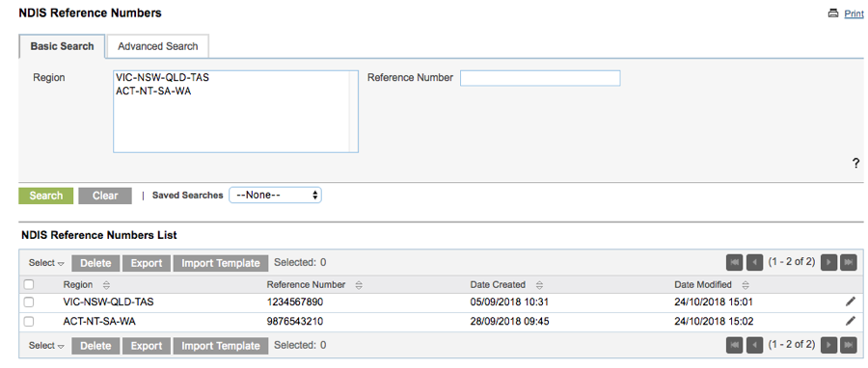Switch to the Basic Search tab

62,46
